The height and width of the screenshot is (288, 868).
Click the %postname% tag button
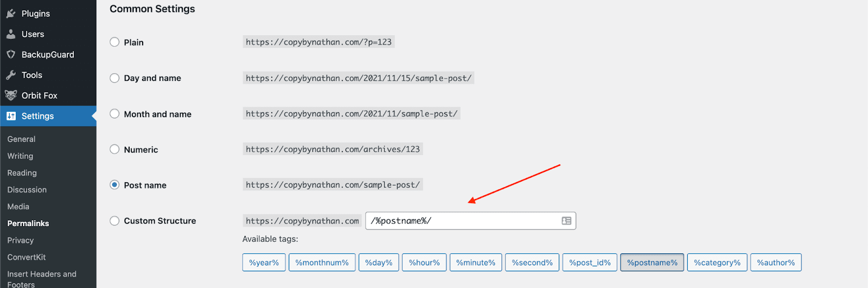[652, 263]
